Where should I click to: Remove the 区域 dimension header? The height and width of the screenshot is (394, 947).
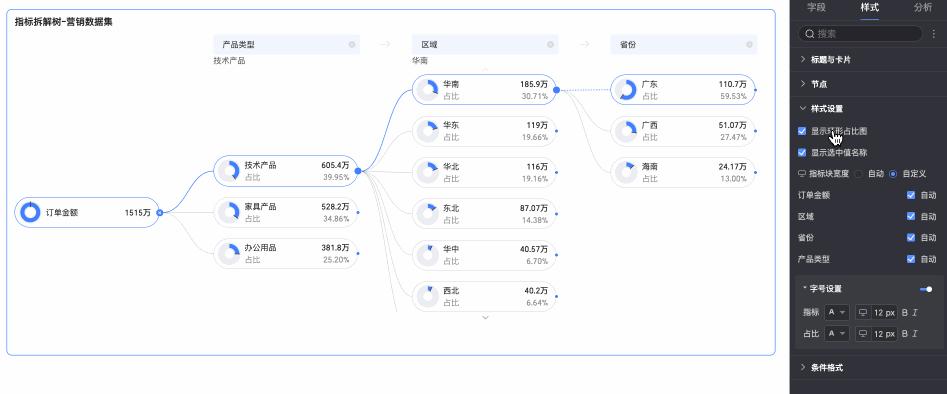(x=550, y=45)
